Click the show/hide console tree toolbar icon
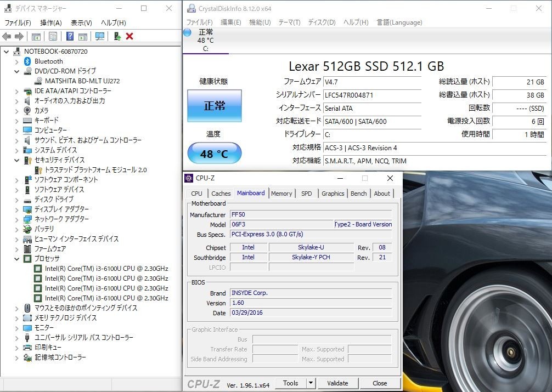Viewport: 552px width, 392px height. coord(36,36)
